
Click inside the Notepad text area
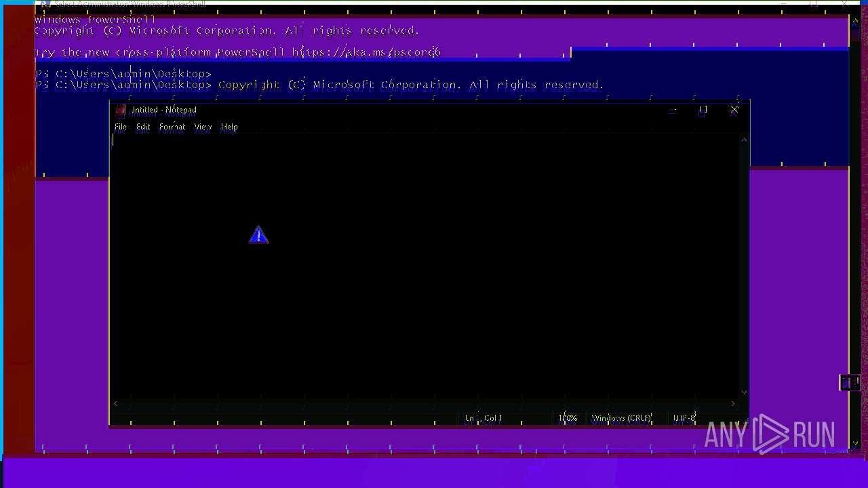pos(425,266)
